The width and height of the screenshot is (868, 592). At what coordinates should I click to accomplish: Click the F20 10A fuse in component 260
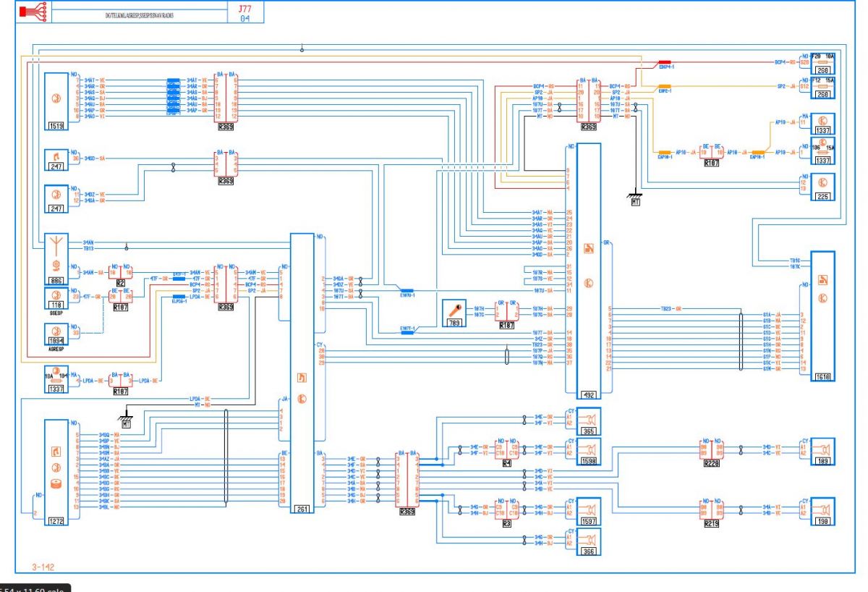[x=822, y=62]
